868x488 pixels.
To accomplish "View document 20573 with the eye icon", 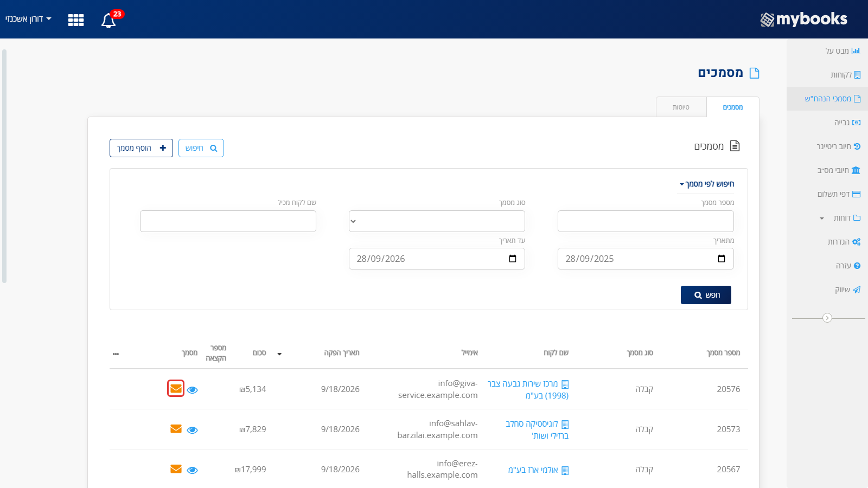I will tap(193, 430).
